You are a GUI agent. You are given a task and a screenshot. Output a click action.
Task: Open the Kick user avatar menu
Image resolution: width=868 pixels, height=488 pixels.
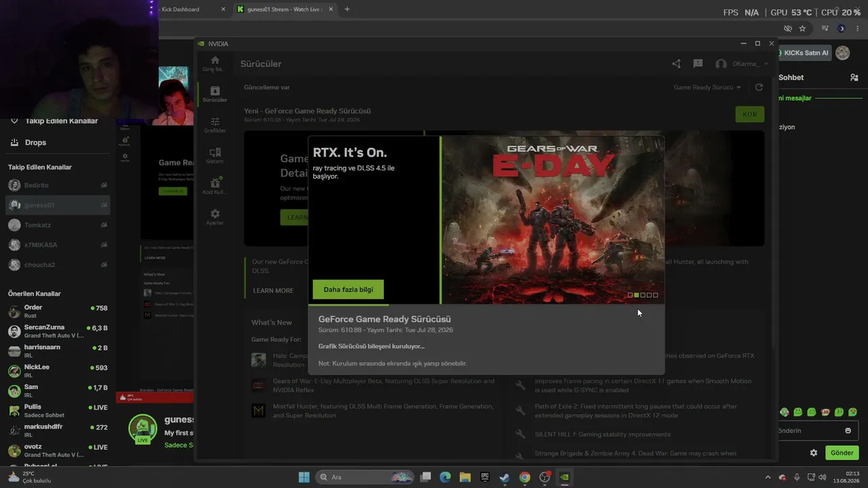click(x=842, y=53)
